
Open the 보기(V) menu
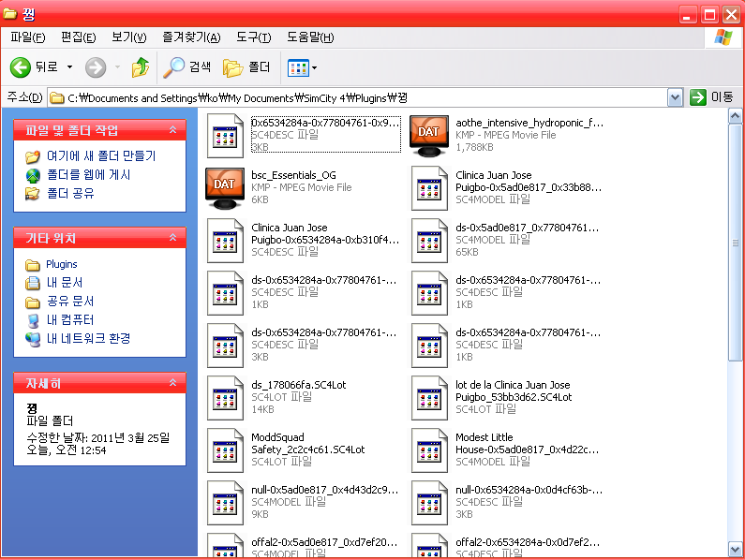coord(128,37)
